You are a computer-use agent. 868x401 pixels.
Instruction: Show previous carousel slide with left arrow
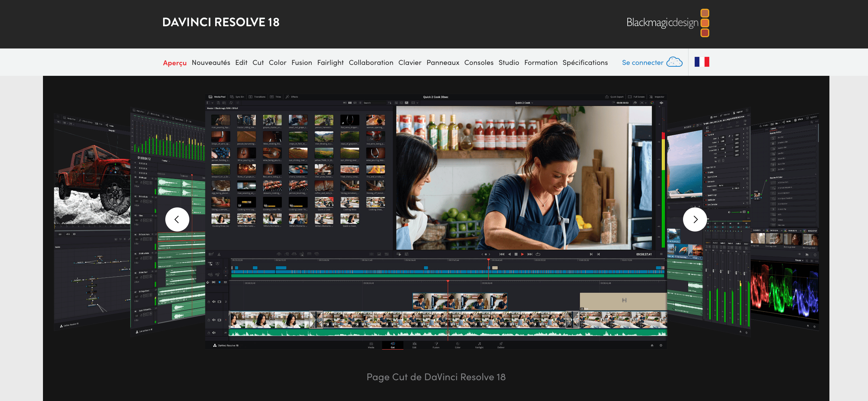[x=177, y=219]
